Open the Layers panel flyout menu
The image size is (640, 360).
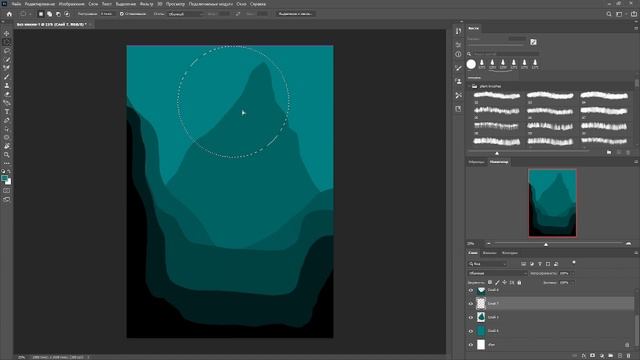(636, 253)
